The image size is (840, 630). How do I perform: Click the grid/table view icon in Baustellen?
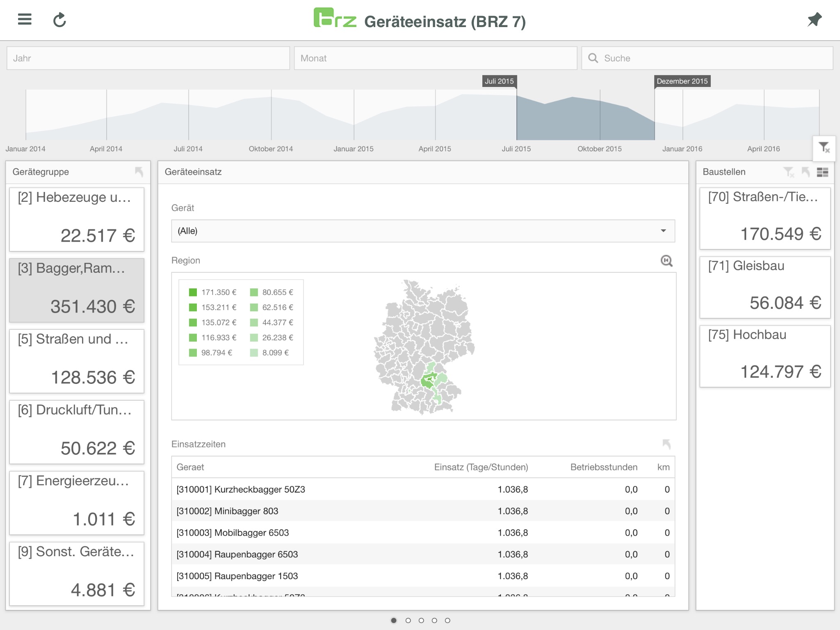coord(822,173)
